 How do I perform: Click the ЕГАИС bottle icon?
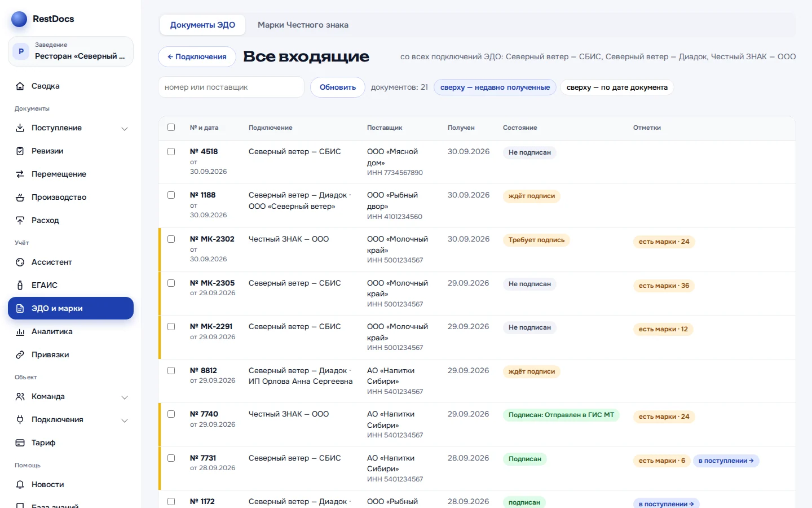(x=20, y=286)
